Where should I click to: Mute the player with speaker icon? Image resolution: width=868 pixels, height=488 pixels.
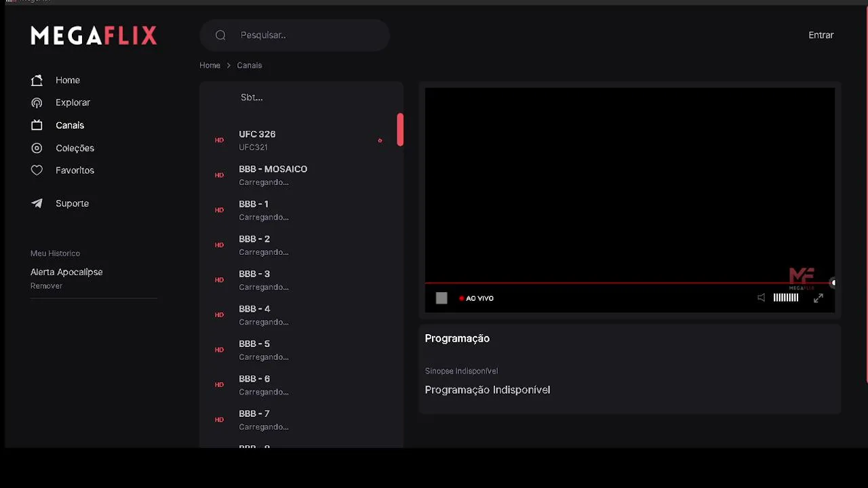pyautogui.click(x=761, y=298)
